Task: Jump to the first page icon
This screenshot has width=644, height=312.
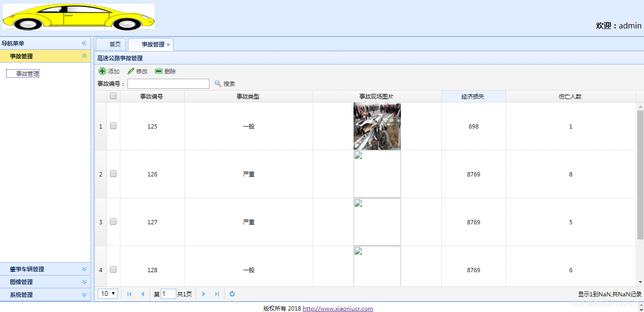Action: [129, 294]
